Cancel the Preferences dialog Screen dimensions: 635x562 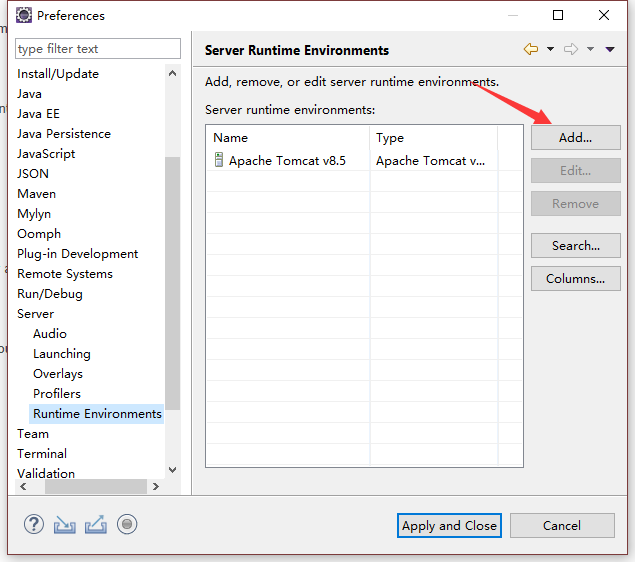click(562, 526)
